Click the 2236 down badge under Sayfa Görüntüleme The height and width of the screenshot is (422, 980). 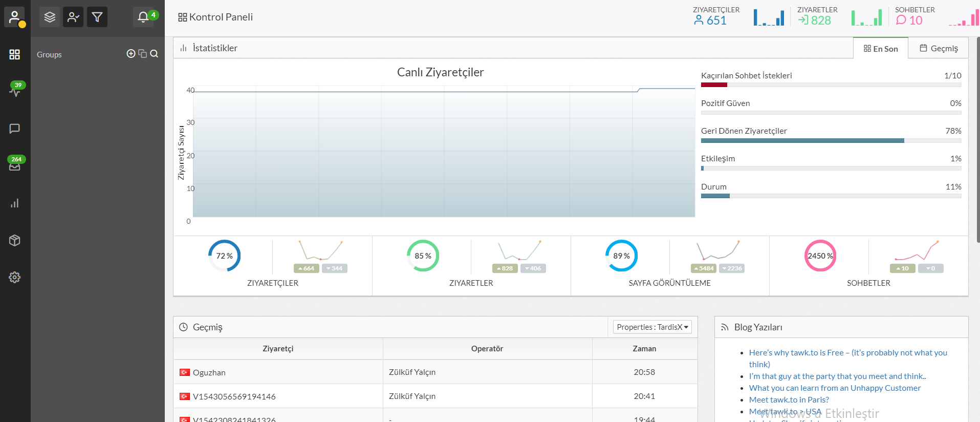pyautogui.click(x=732, y=268)
